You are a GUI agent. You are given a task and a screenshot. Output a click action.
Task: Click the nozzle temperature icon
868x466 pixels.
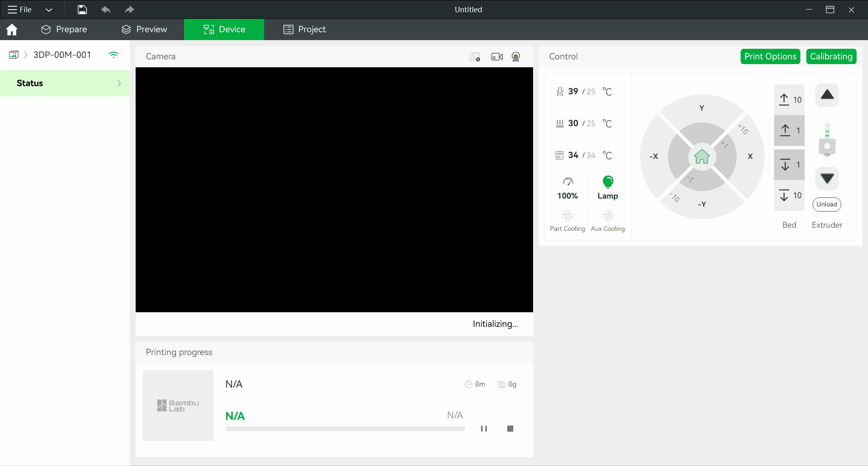559,91
